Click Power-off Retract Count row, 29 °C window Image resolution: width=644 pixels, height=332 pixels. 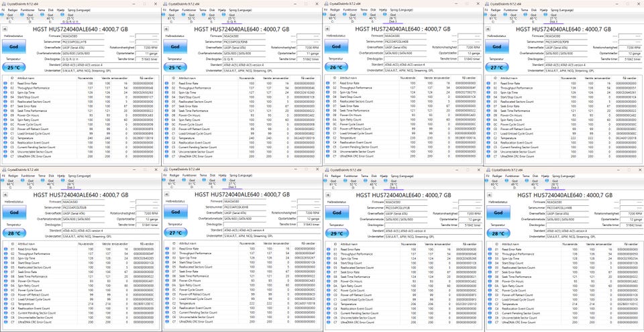coord(403,295)
